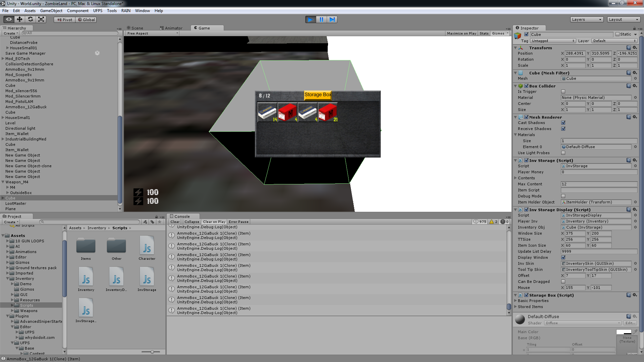This screenshot has height=362, width=644.
Task: Pause the game with Pause button
Action: click(321, 19)
